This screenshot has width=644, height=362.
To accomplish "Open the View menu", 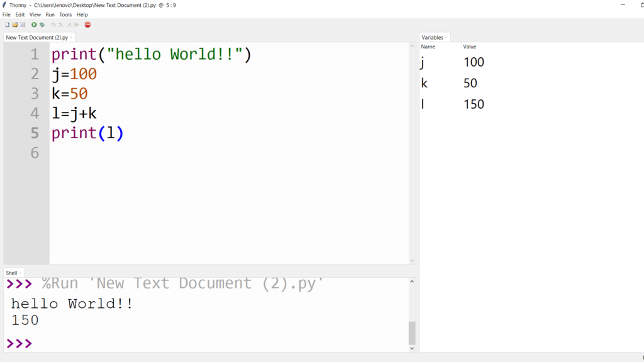I will pyautogui.click(x=35, y=14).
